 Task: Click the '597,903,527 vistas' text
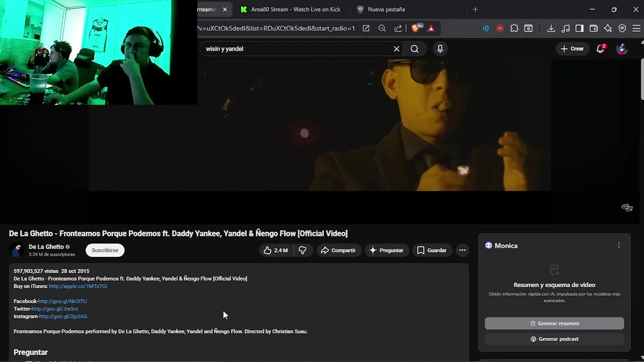coord(36,271)
